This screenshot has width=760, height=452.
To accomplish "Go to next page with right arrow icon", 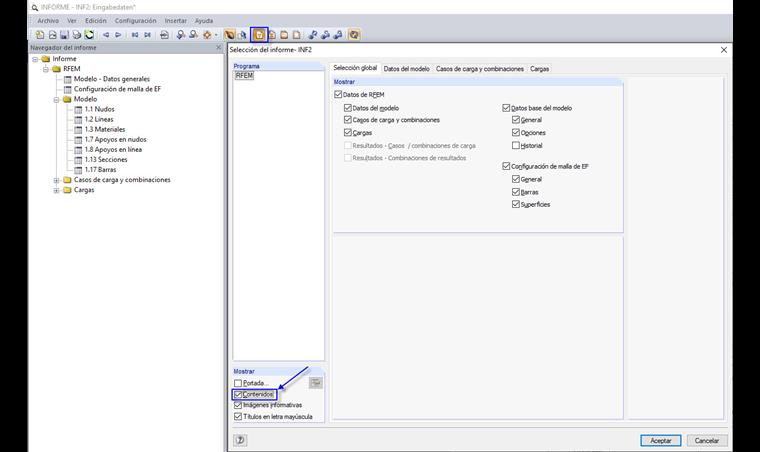I will (118, 35).
